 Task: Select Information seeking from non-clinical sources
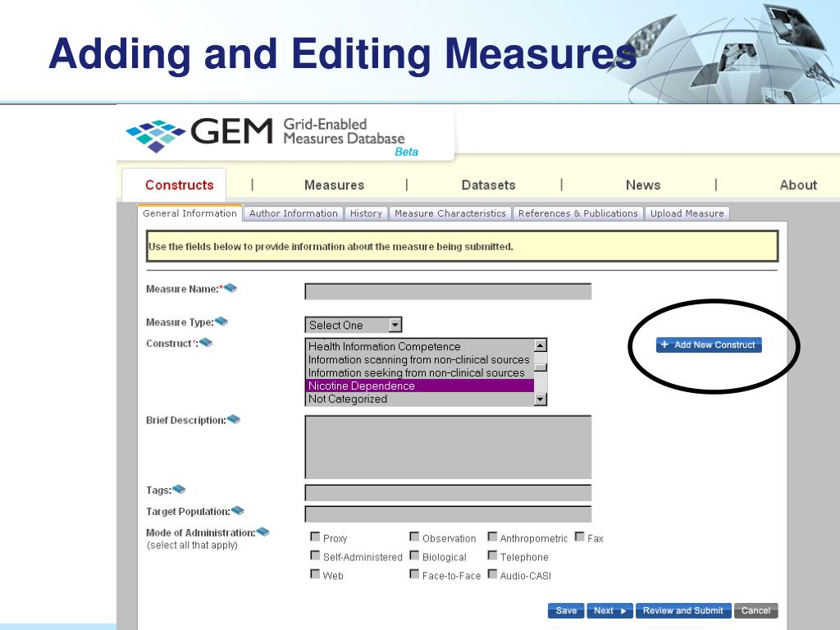[420, 372]
